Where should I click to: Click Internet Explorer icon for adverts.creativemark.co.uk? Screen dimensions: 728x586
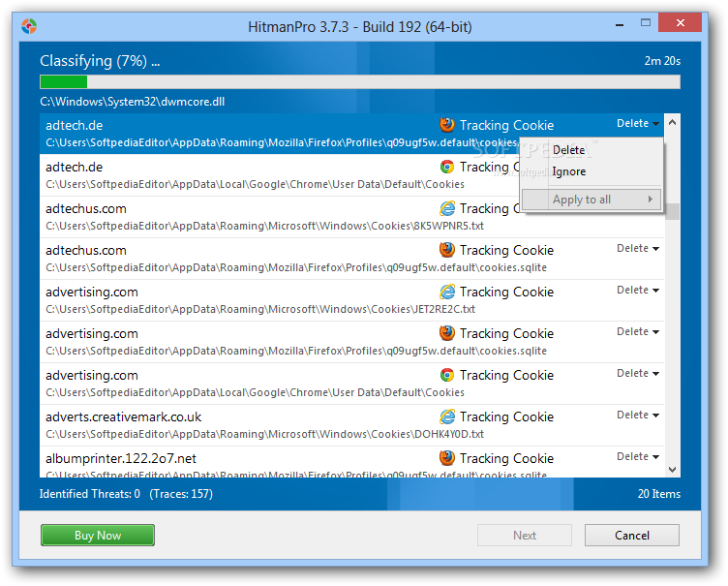pos(446,416)
